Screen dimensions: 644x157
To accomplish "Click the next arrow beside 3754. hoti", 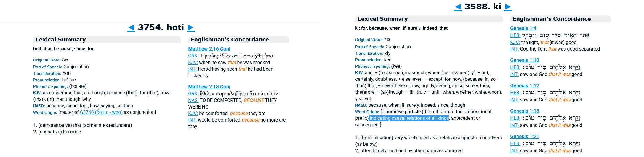I will point(191,28).
